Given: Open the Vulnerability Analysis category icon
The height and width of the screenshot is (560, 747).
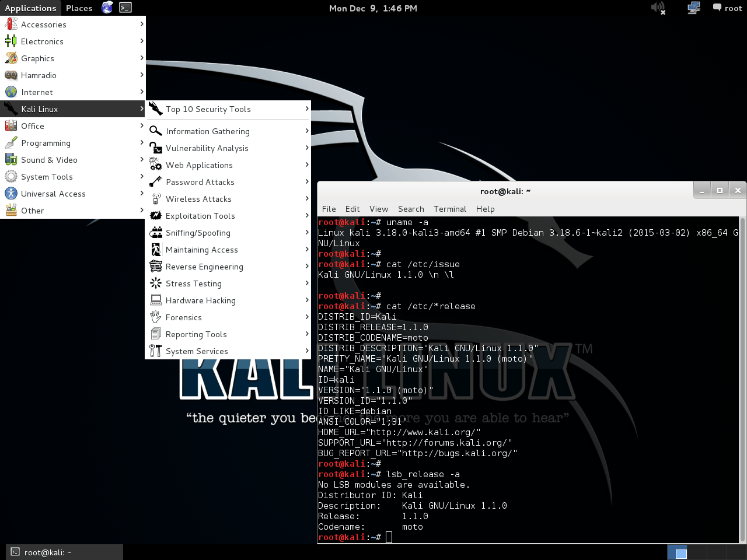Looking at the screenshot, I should click(x=155, y=148).
